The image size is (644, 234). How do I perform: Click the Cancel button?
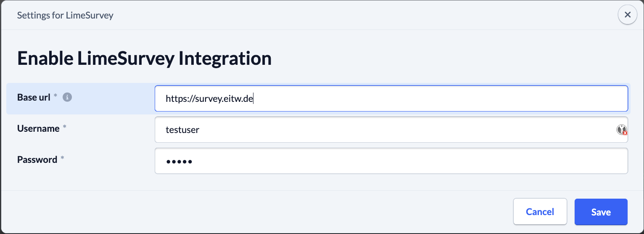(540, 212)
